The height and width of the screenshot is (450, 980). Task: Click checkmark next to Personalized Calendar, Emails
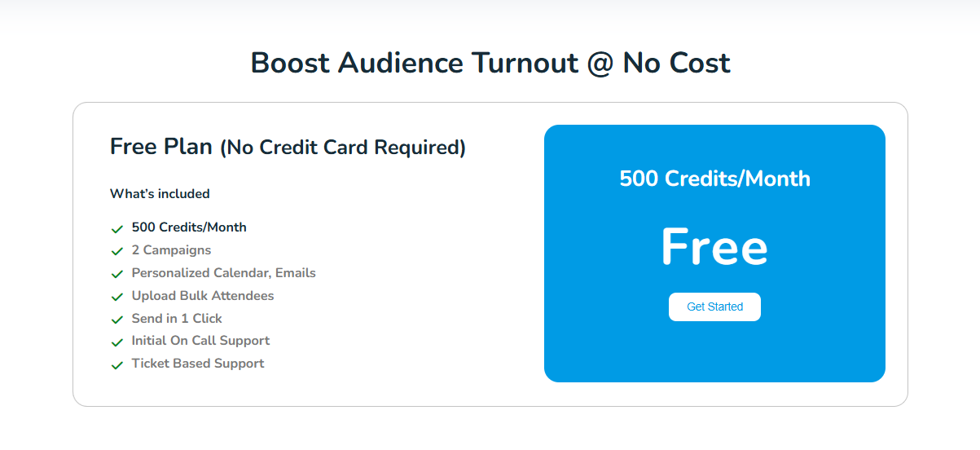point(117,275)
